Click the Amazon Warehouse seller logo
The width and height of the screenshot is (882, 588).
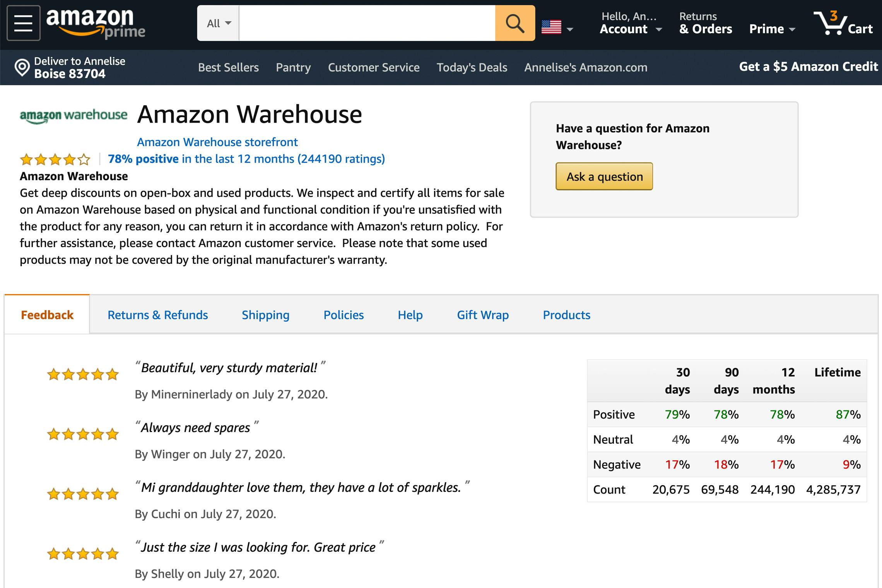73,115
